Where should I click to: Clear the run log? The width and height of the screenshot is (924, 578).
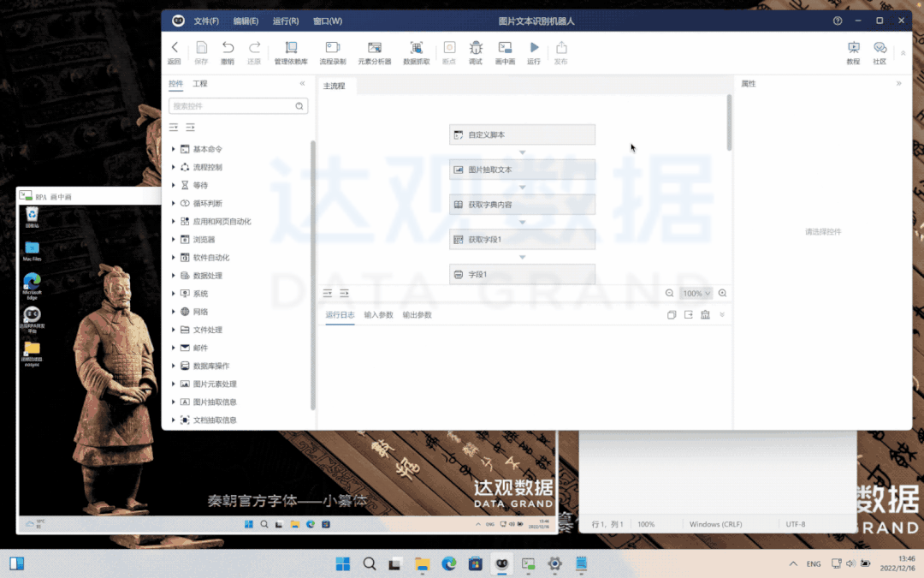point(705,315)
